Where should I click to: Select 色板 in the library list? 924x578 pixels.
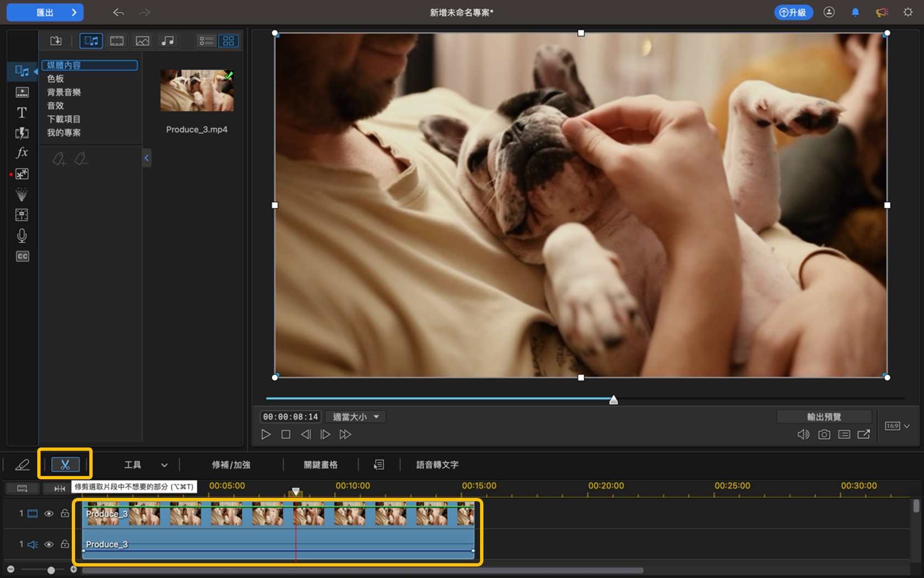tap(55, 78)
